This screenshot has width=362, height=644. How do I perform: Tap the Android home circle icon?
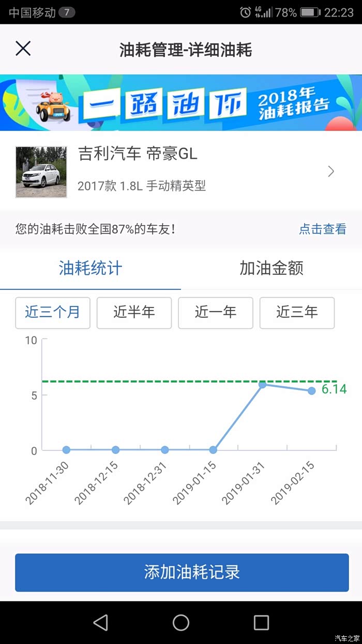coord(181,622)
